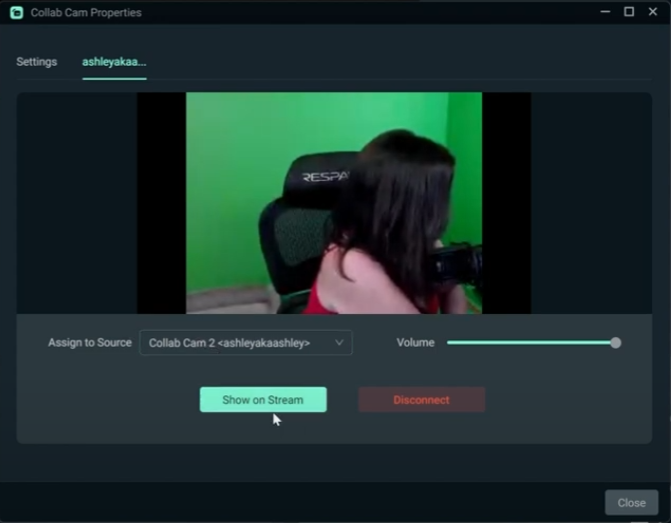Click the Collab Cam Properties title text
Image resolution: width=671 pixels, height=523 pixels.
[x=86, y=13]
